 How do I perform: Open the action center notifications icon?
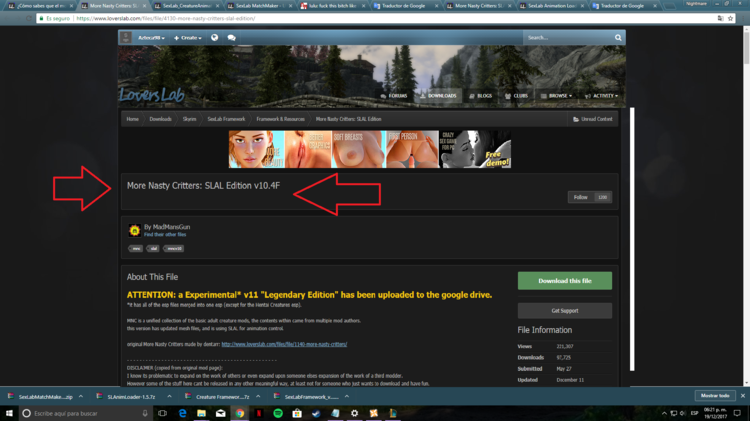[738, 413]
